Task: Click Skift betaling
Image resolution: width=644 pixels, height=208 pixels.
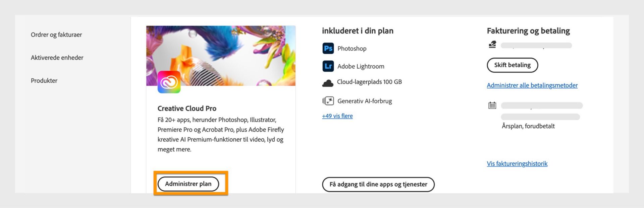Action: pos(512,65)
